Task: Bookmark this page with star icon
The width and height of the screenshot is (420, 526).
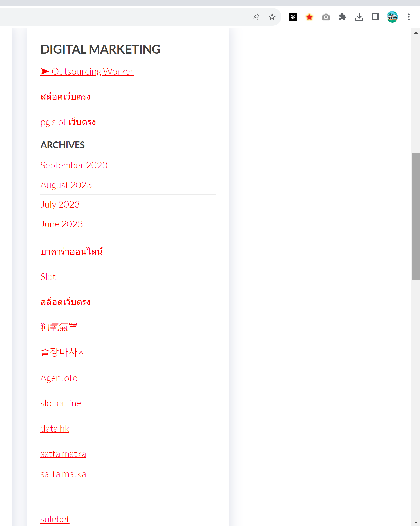Action: 272,17
